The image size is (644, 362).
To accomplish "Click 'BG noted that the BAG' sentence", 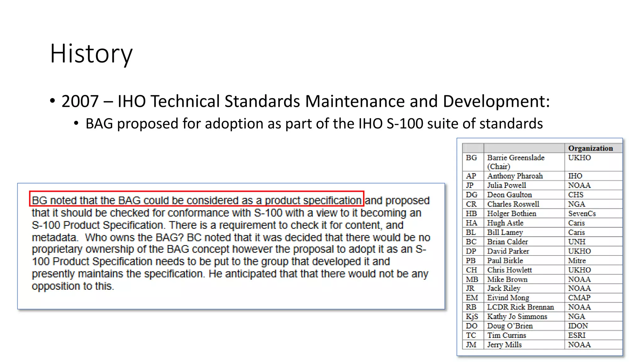I will coord(197,200).
